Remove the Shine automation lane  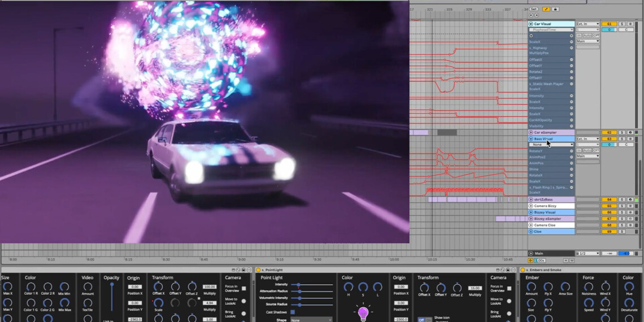click(x=571, y=169)
